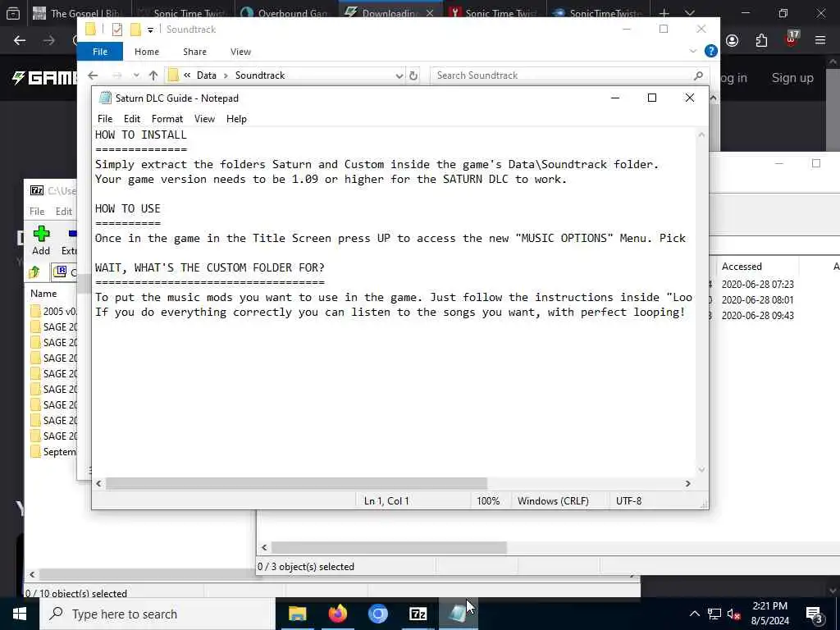Open Notepad Help menu
The image size is (840, 630).
(x=236, y=119)
